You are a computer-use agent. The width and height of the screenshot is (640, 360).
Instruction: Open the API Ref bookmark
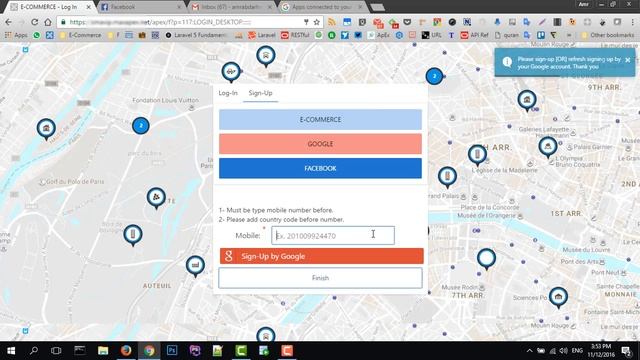474,35
